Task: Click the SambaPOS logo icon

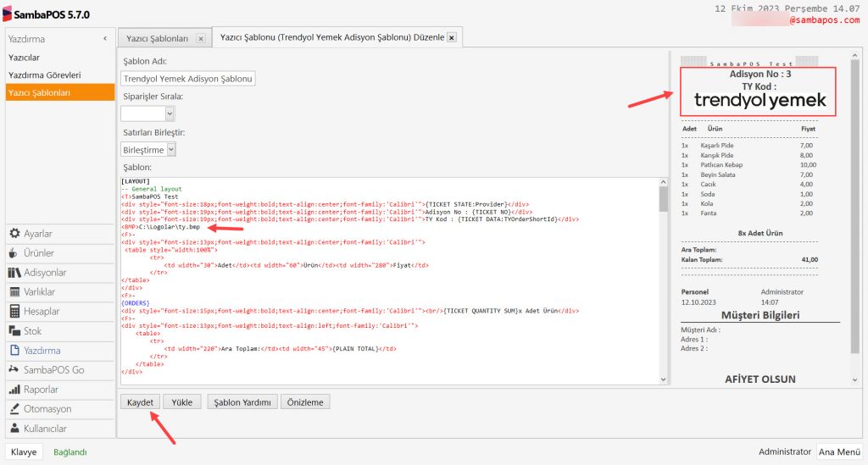Action: [7, 14]
